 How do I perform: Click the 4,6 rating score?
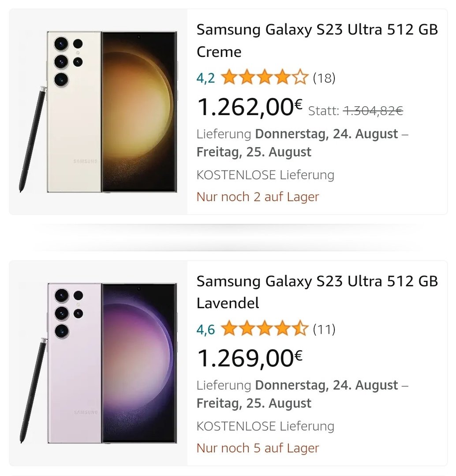(206, 330)
